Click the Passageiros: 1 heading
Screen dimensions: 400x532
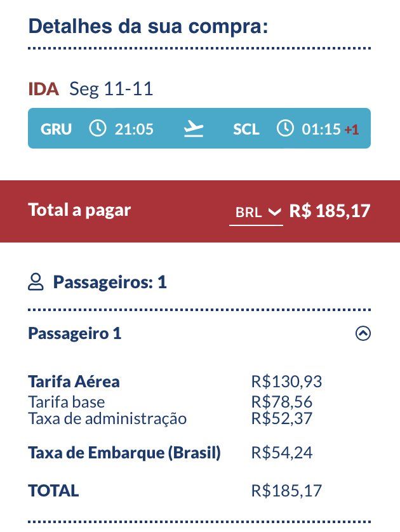110,282
